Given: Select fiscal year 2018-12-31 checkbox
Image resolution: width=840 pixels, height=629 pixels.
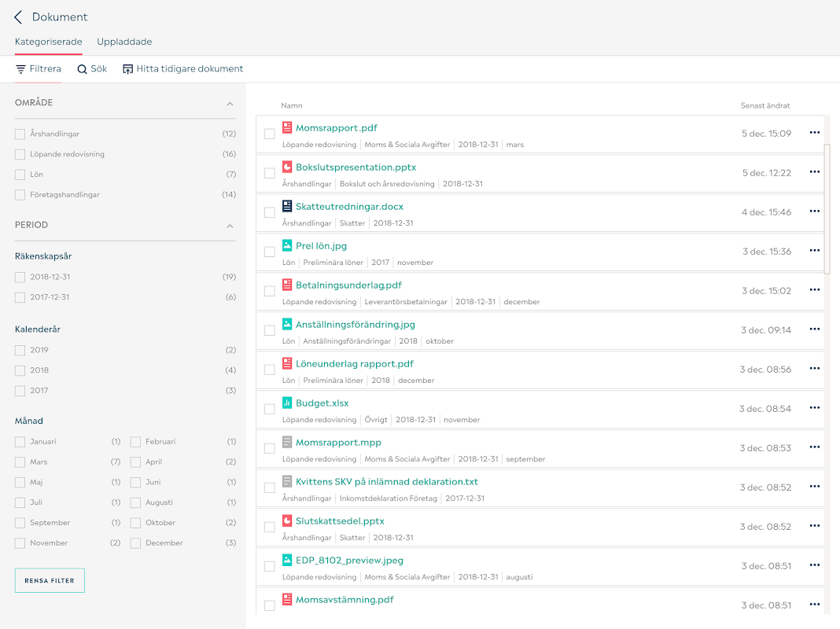Looking at the screenshot, I should pyautogui.click(x=20, y=277).
